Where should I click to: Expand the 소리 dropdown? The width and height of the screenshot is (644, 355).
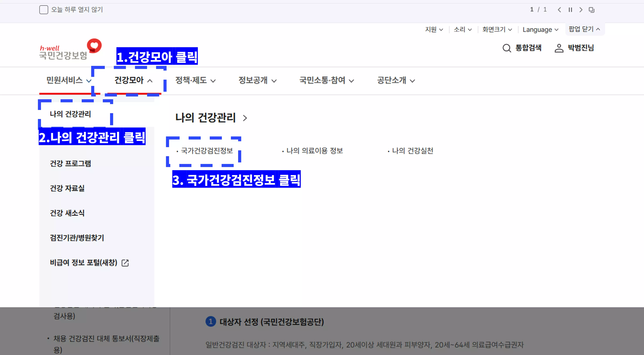(462, 30)
